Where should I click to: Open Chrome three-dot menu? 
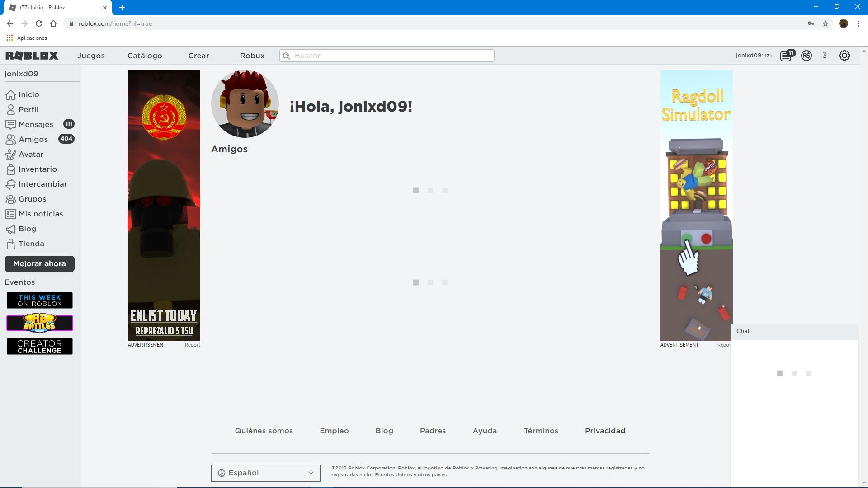pos(858,23)
